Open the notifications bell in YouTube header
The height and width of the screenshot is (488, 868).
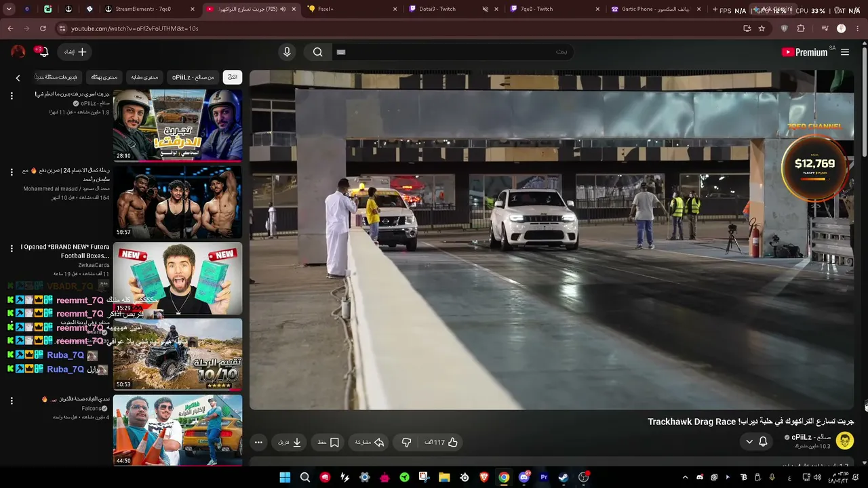tap(43, 52)
